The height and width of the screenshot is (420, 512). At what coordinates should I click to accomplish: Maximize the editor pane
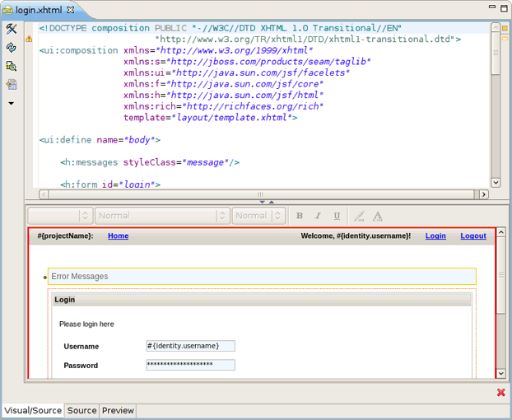click(x=504, y=8)
